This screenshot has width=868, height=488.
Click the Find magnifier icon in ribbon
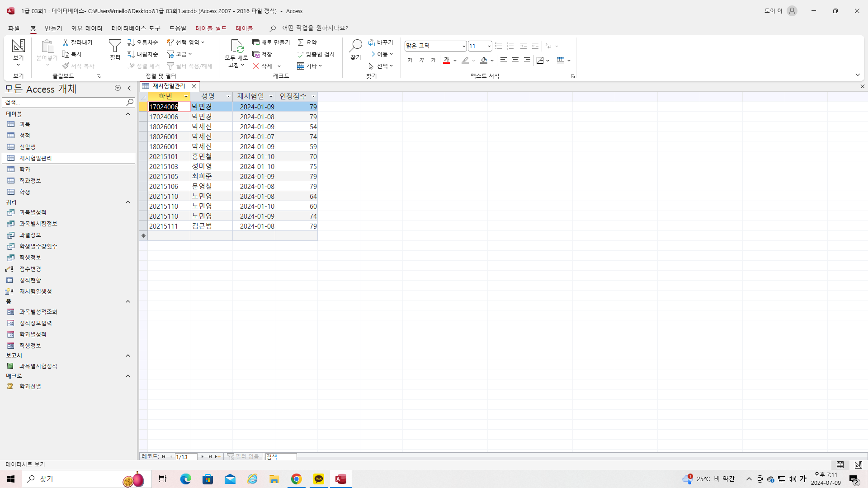(356, 46)
